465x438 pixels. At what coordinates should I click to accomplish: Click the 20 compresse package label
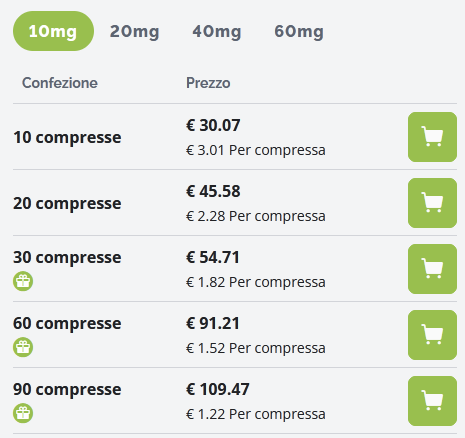pos(67,203)
